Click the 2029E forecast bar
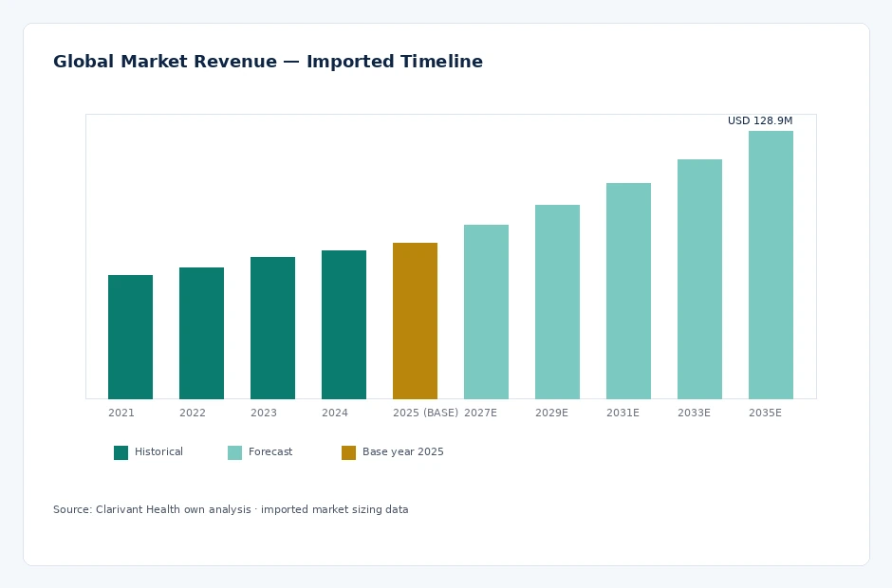Image resolution: width=892 pixels, height=588 pixels. (x=557, y=302)
